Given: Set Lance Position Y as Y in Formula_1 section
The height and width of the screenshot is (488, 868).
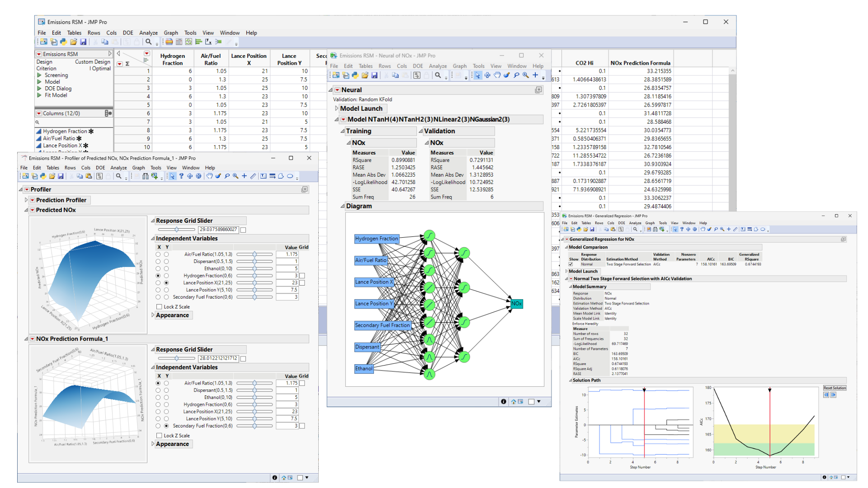Looking at the screenshot, I should click(166, 419).
